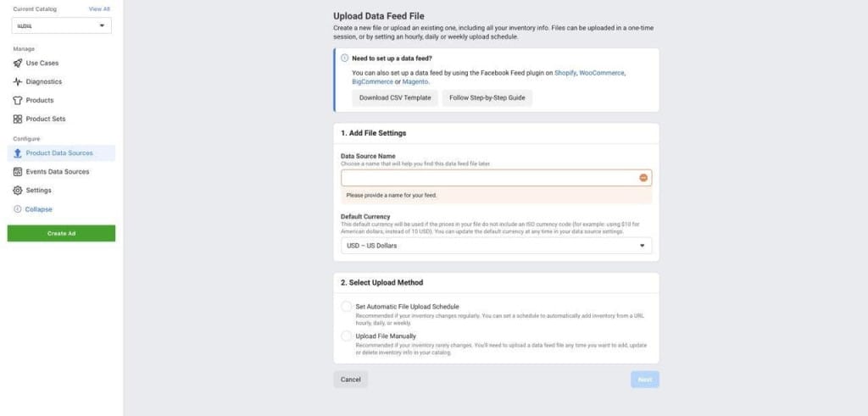Click the Follow Step-by-Step Guide button

click(487, 98)
